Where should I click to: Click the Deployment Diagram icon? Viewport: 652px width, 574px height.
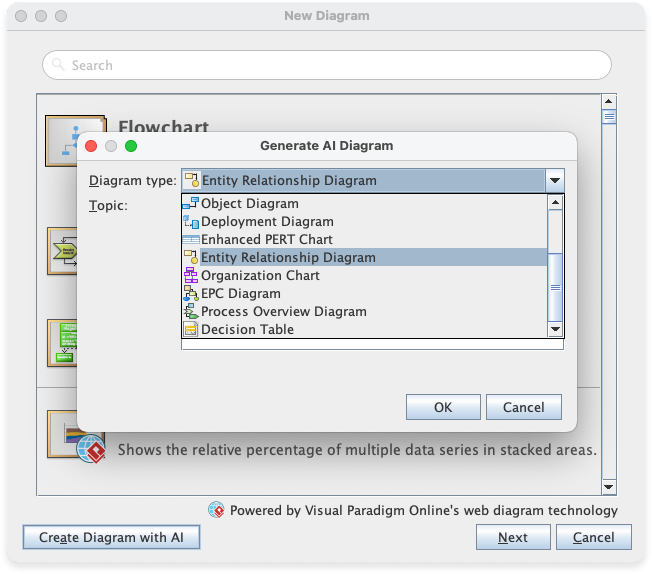point(190,222)
